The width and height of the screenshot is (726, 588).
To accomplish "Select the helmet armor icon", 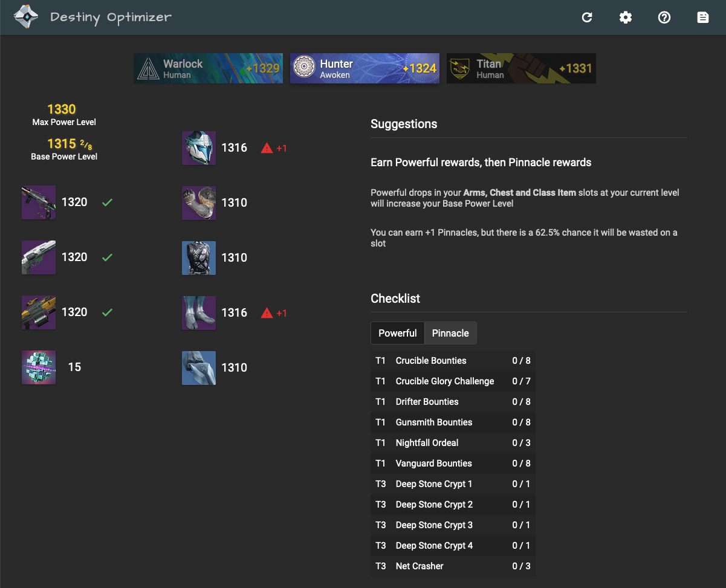I will click(199, 148).
